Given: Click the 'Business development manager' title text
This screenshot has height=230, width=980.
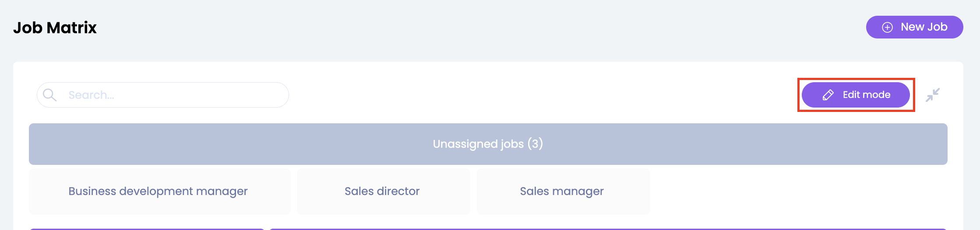Looking at the screenshot, I should click(x=158, y=191).
